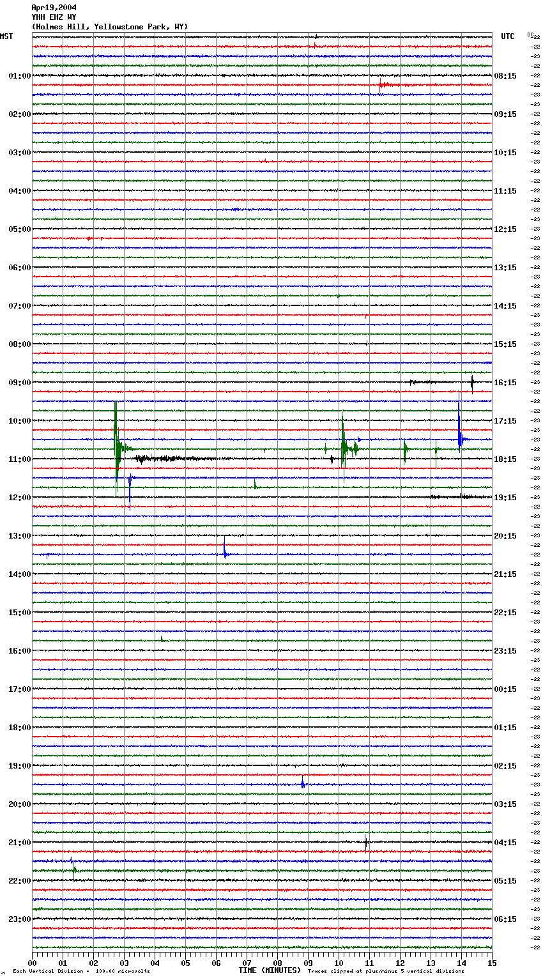Click the DC column header
Screen dimensions: 543x980
530,34
